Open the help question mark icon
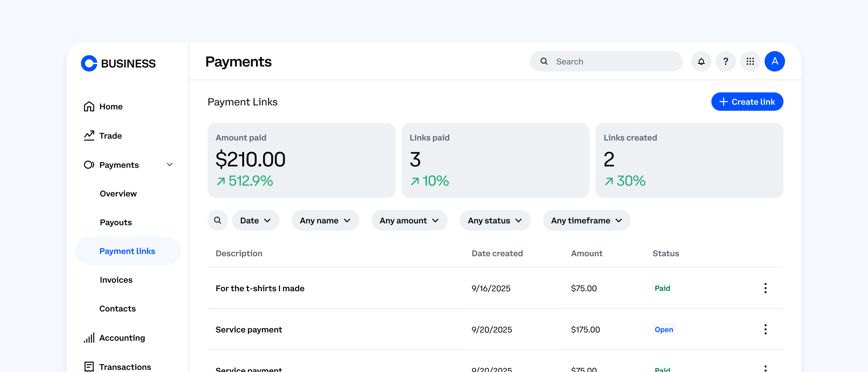 pyautogui.click(x=726, y=61)
